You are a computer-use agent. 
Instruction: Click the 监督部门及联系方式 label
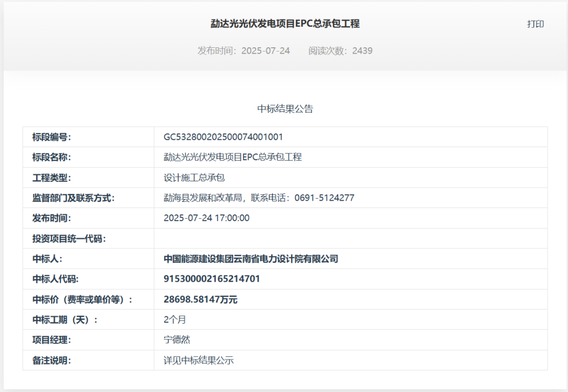point(73,198)
